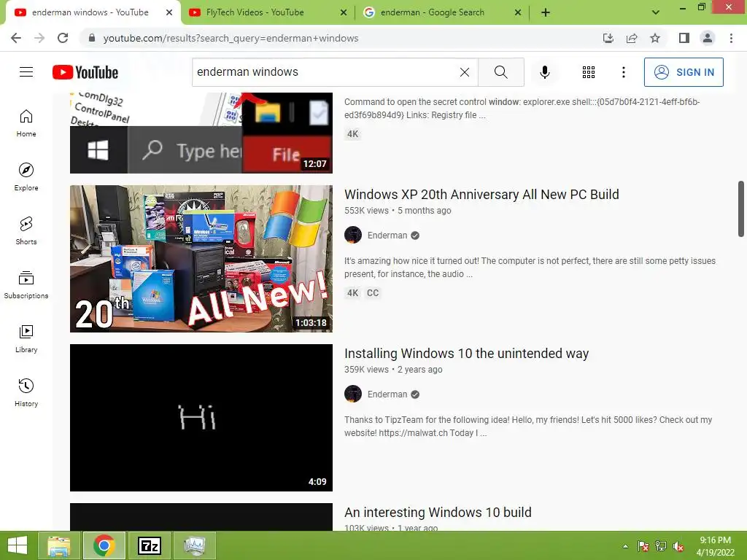Open the Enderman channel avatar under Windows XP video
This screenshot has width=747, height=560.
pos(353,236)
